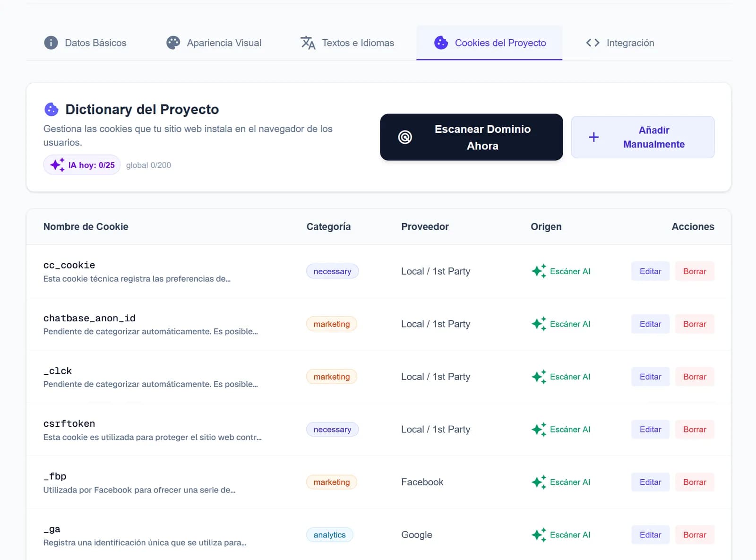The width and height of the screenshot is (756, 560).
Task: Click the Google provider cell
Action: point(416,535)
